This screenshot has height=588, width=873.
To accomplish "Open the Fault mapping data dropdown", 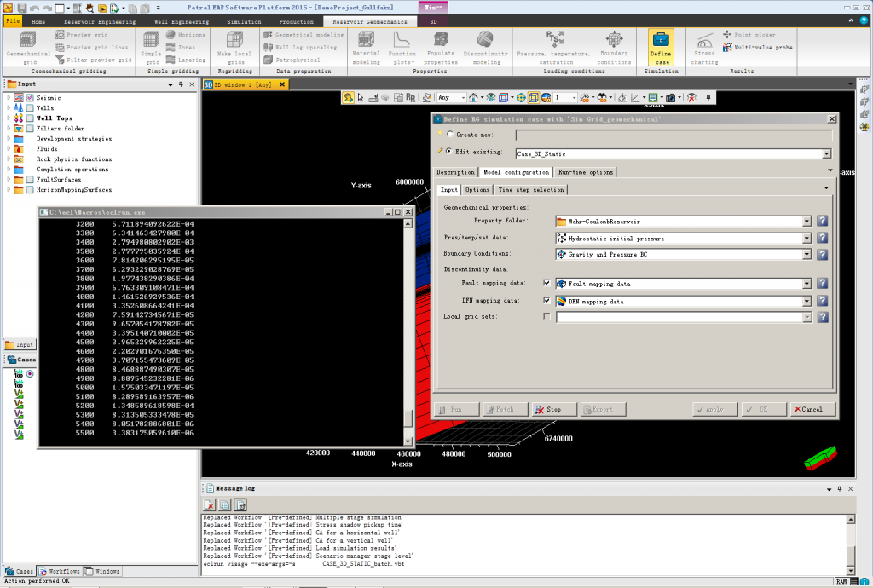I will coord(807,284).
